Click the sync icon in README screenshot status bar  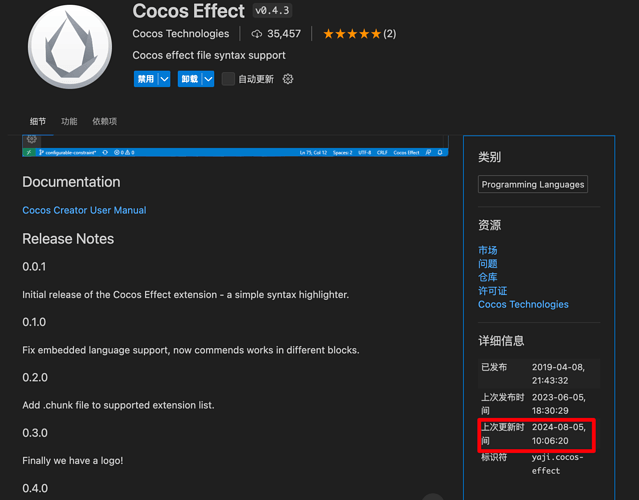pyautogui.click(x=105, y=152)
